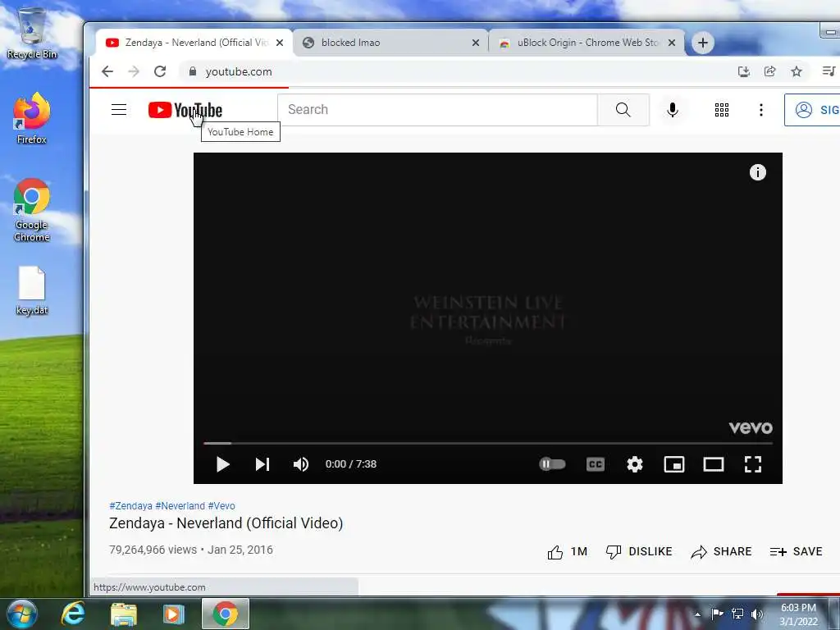Open YouTube settings three-dot menu
This screenshot has width=840, height=630.
tap(760, 110)
